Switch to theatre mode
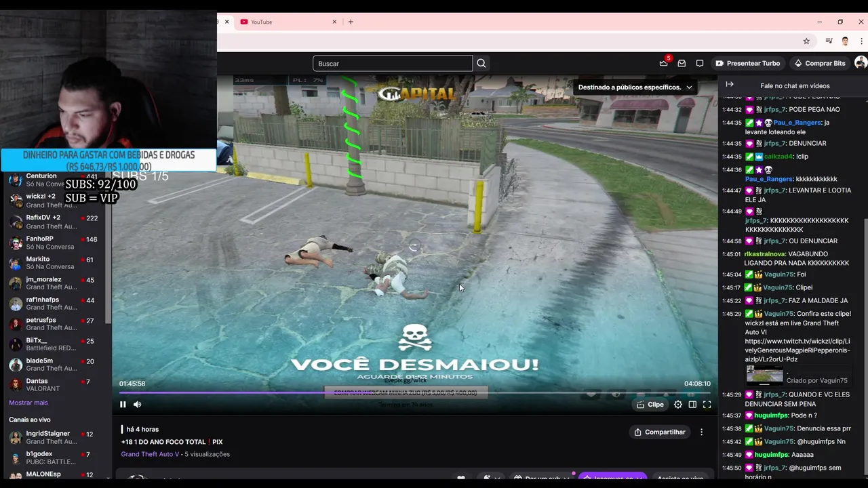The image size is (868, 488). click(692, 405)
